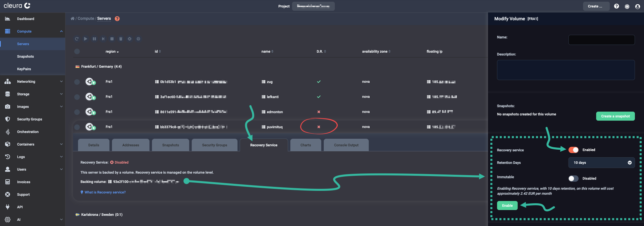Open Dashboard from the sidebar
This screenshot has height=226, width=644.
click(x=25, y=19)
